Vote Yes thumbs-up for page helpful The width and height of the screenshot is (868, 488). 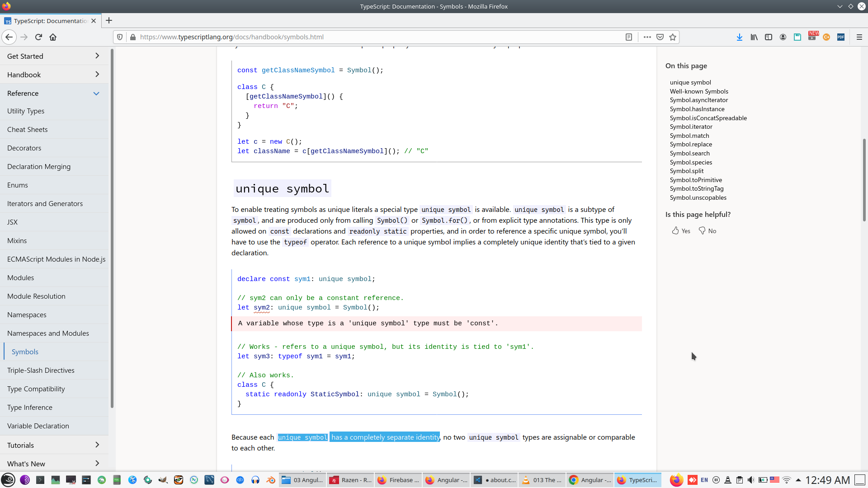coord(681,231)
